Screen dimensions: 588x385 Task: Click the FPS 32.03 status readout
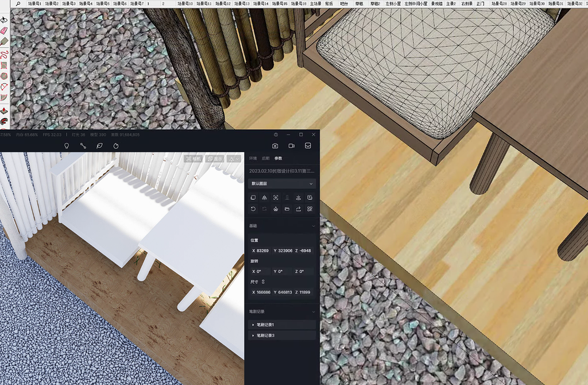52,134
